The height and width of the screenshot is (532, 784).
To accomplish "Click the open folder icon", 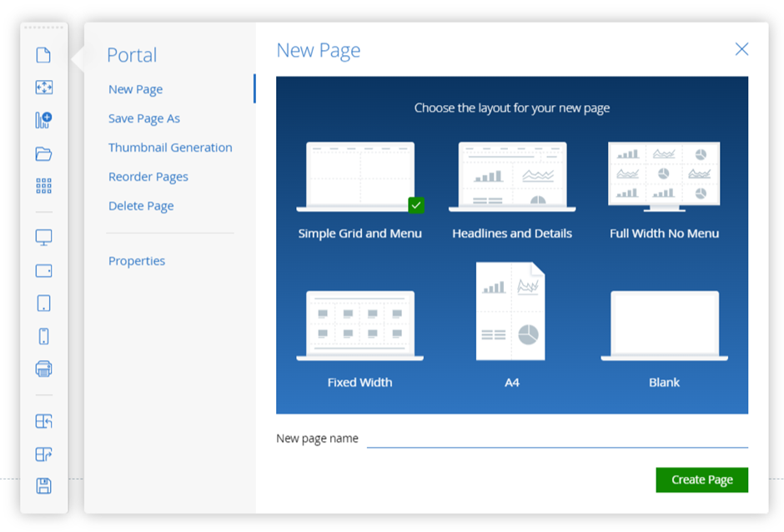I will coord(45,153).
